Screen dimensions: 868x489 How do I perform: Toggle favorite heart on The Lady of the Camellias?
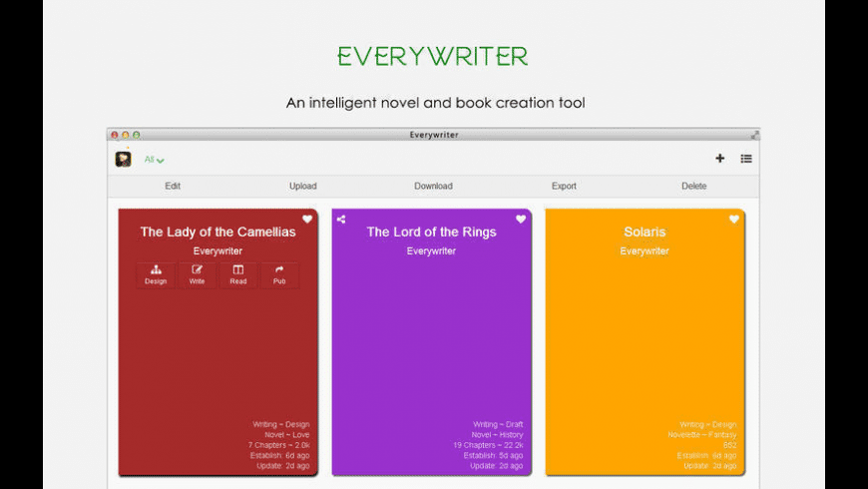(307, 220)
